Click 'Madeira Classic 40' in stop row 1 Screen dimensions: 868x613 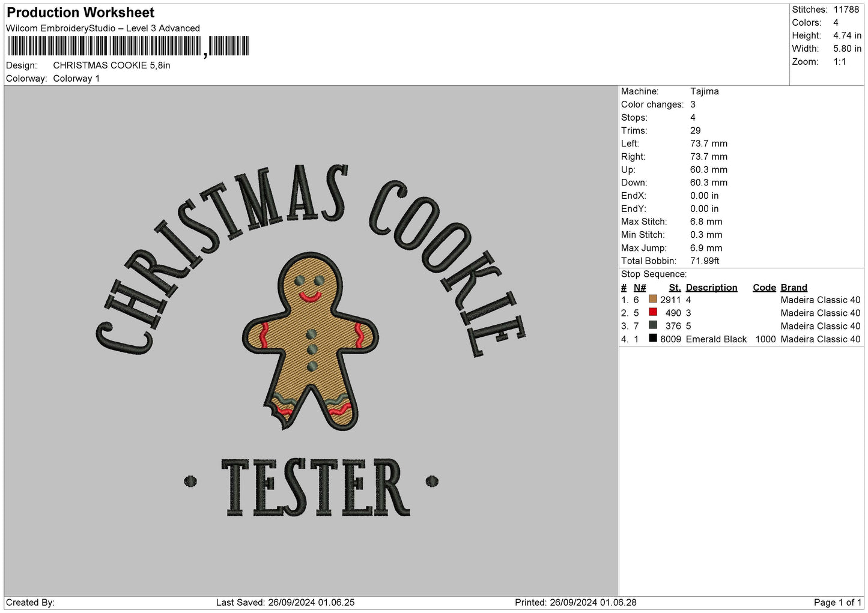pos(821,300)
